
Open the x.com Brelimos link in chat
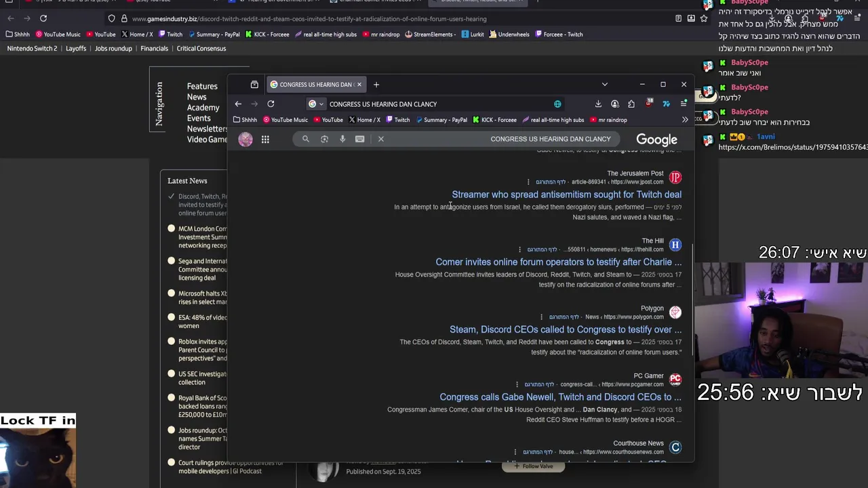pos(793,147)
